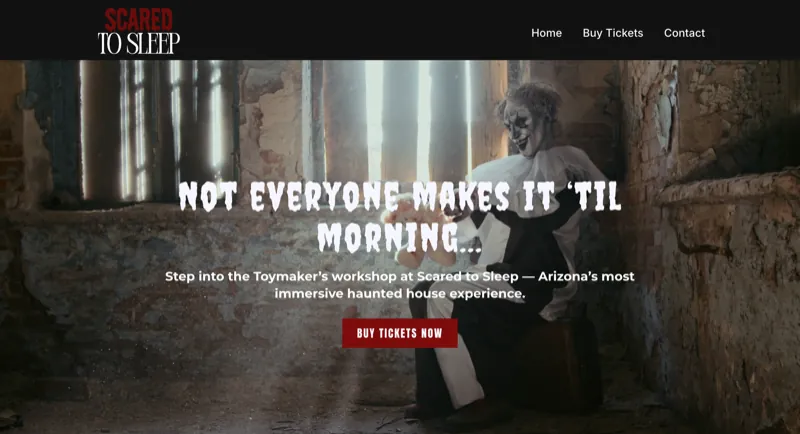Go to Buy Tickets in navigation
Screen dimensions: 800x434
[613, 33]
